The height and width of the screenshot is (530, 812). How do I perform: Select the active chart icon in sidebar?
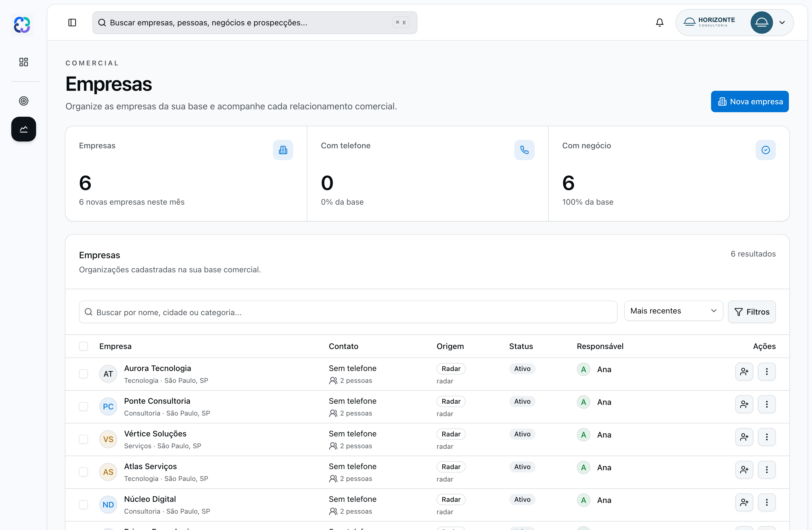23,129
